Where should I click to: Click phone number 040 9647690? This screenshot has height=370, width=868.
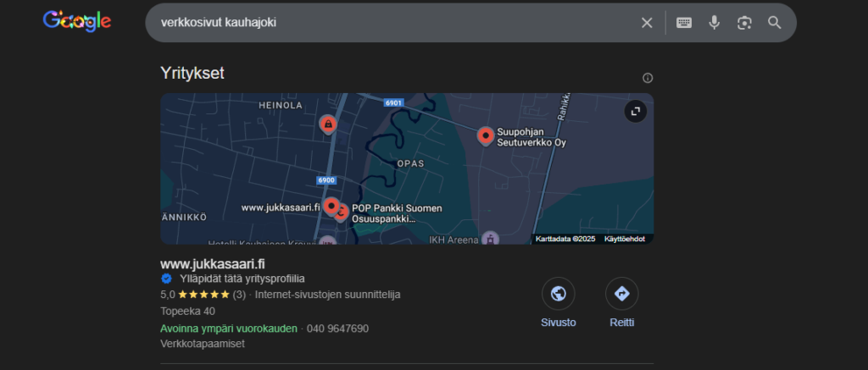point(337,329)
